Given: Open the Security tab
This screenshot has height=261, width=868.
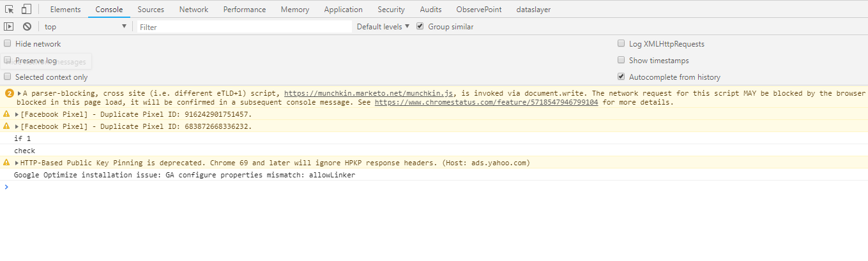Looking at the screenshot, I should click(x=392, y=10).
